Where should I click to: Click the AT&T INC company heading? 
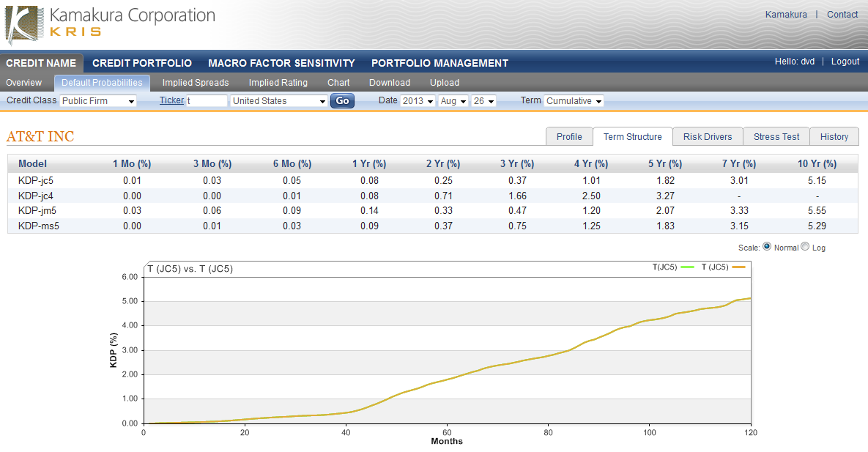(40, 136)
